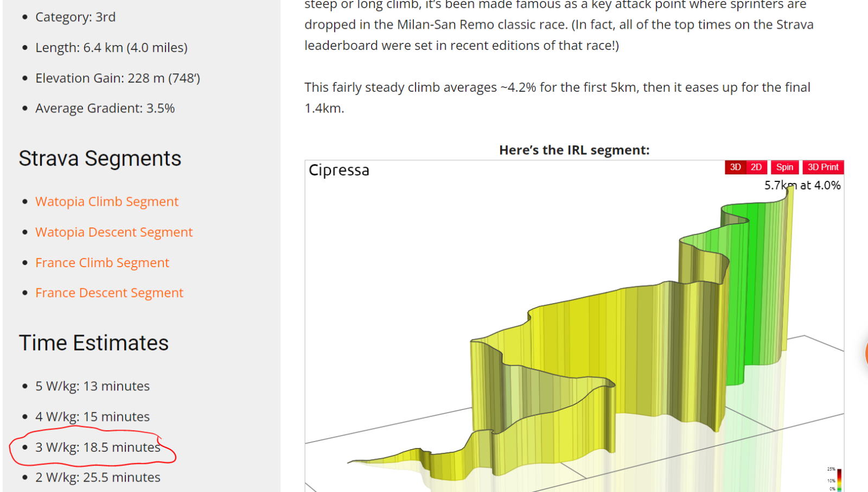The image size is (868, 492).
Task: Click the Time Estimates heading
Action: [94, 343]
